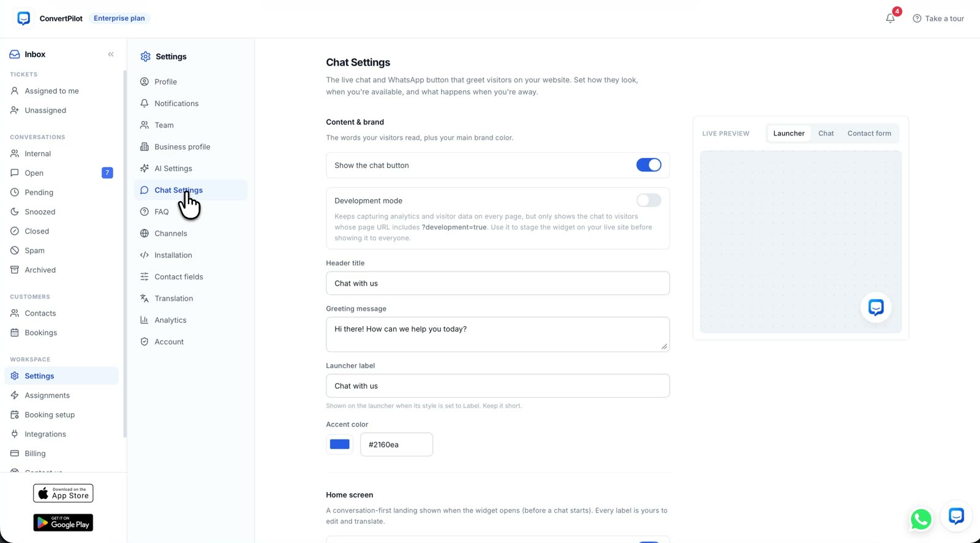Viewport: 980px width, 543px height.
Task: Open Account settings
Action: coord(190,342)
